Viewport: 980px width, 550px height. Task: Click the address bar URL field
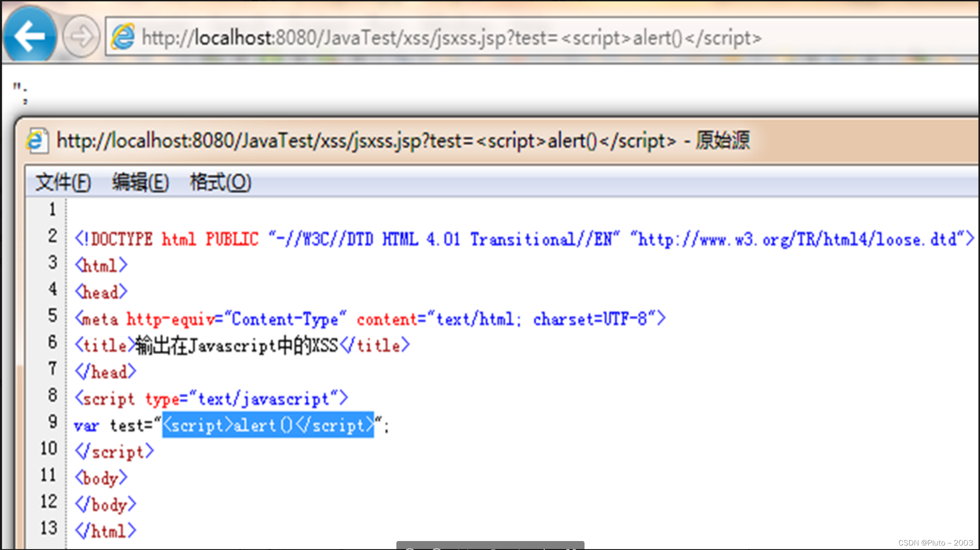tap(542, 37)
